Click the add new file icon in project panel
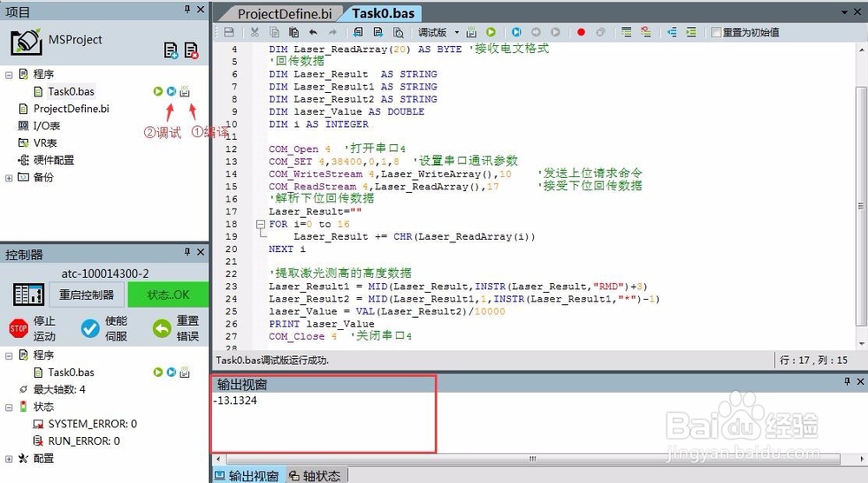The height and width of the screenshot is (483, 868). click(x=171, y=50)
